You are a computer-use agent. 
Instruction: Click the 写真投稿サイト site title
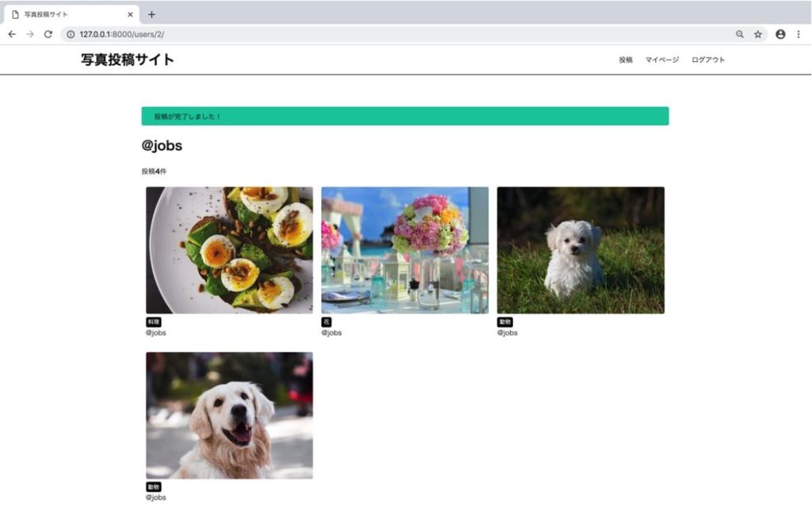(x=128, y=60)
